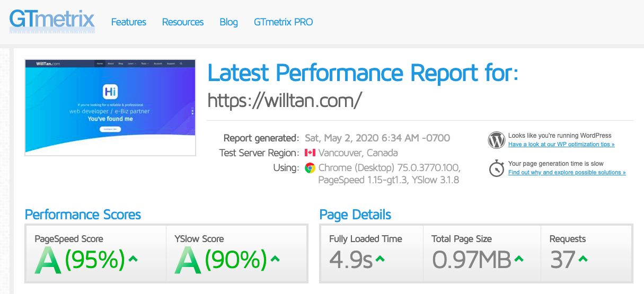Click the green arrow beside PageSpeed (95%)
The width and height of the screenshot is (644, 294).
point(133,259)
